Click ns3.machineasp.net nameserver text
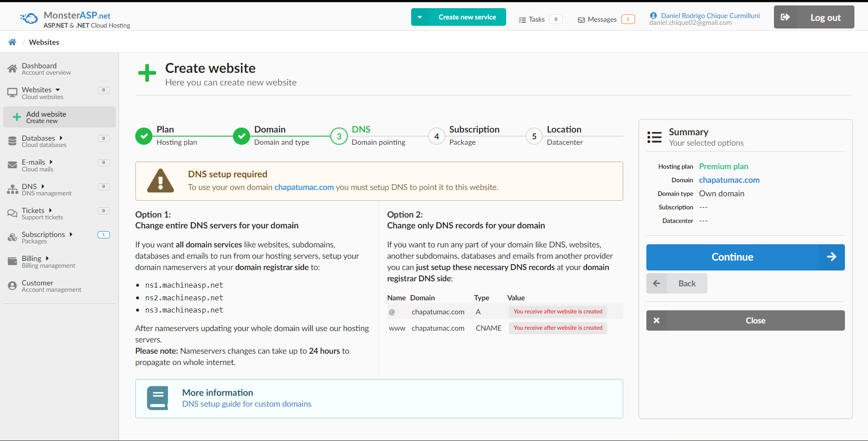Viewport: 868px width, 441px height. pyautogui.click(x=184, y=310)
